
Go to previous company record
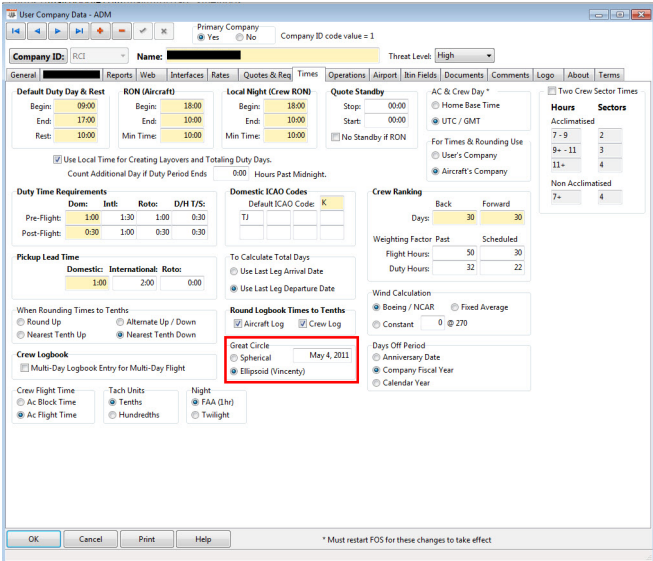(x=37, y=31)
